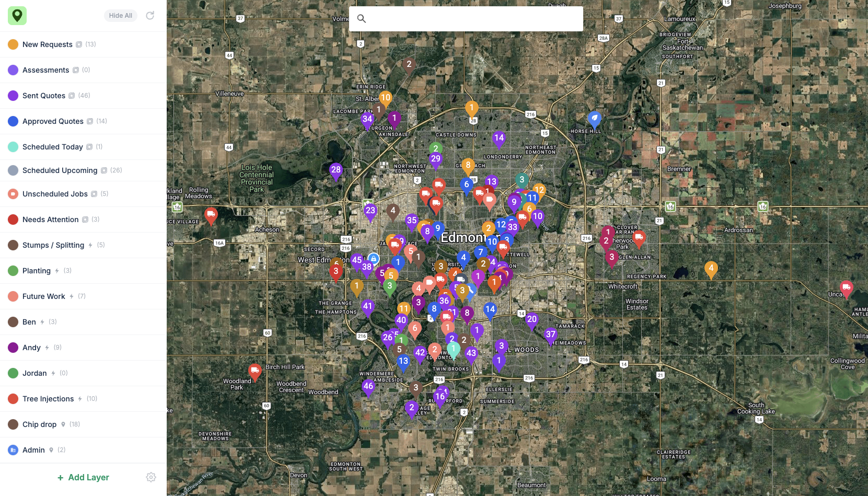
Task: Click the location pin icon beside Admin
Action: [51, 450]
